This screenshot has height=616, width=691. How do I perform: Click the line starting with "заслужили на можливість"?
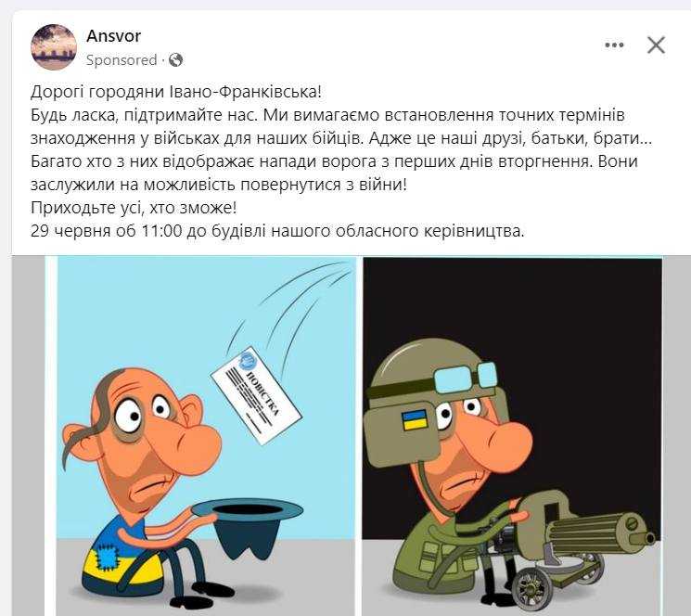[x=219, y=185]
